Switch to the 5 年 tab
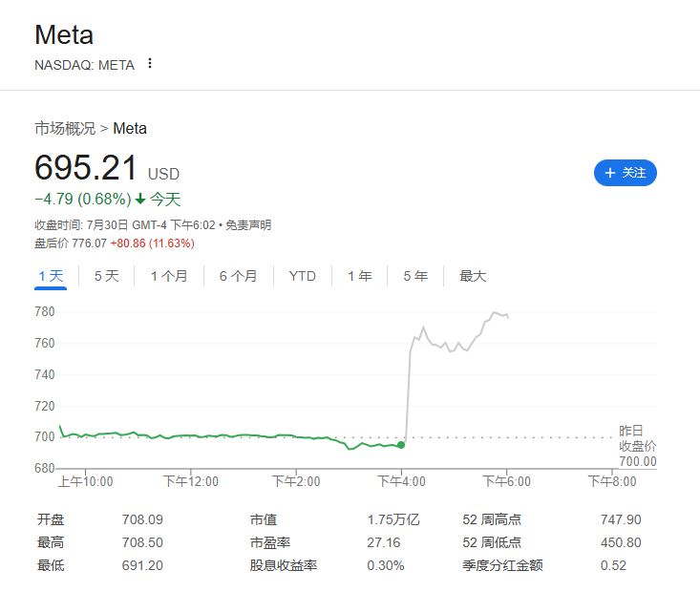The image size is (700, 592). 414,276
